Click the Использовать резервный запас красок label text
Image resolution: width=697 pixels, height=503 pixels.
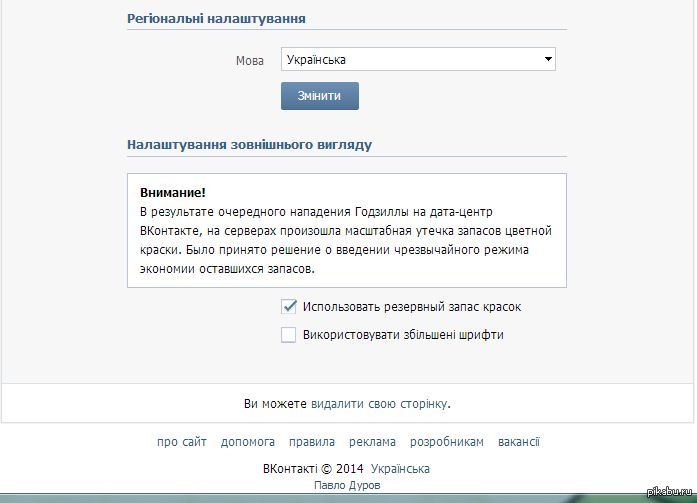coord(411,307)
